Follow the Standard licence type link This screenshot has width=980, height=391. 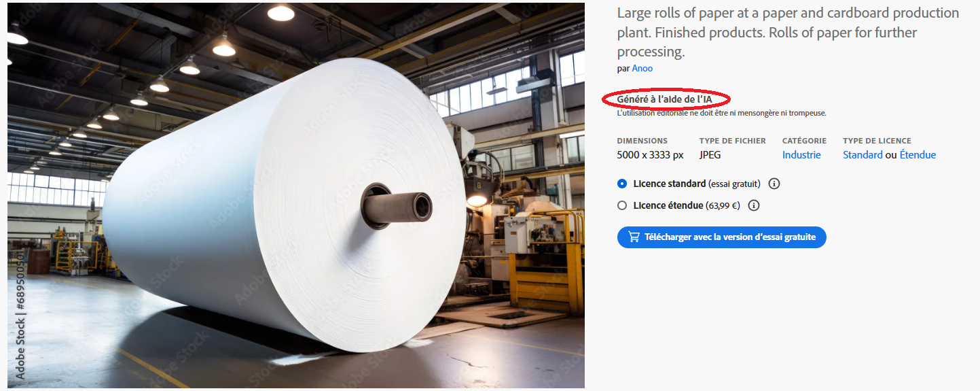pos(863,155)
